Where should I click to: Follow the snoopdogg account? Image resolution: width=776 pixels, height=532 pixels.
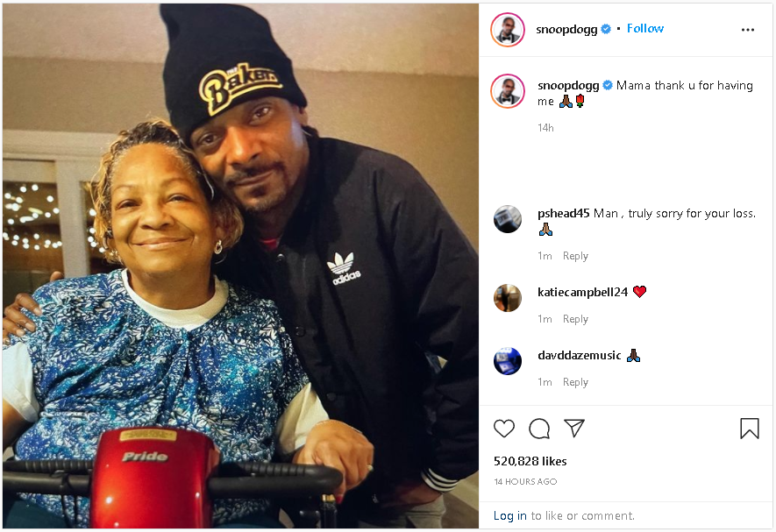tap(644, 29)
